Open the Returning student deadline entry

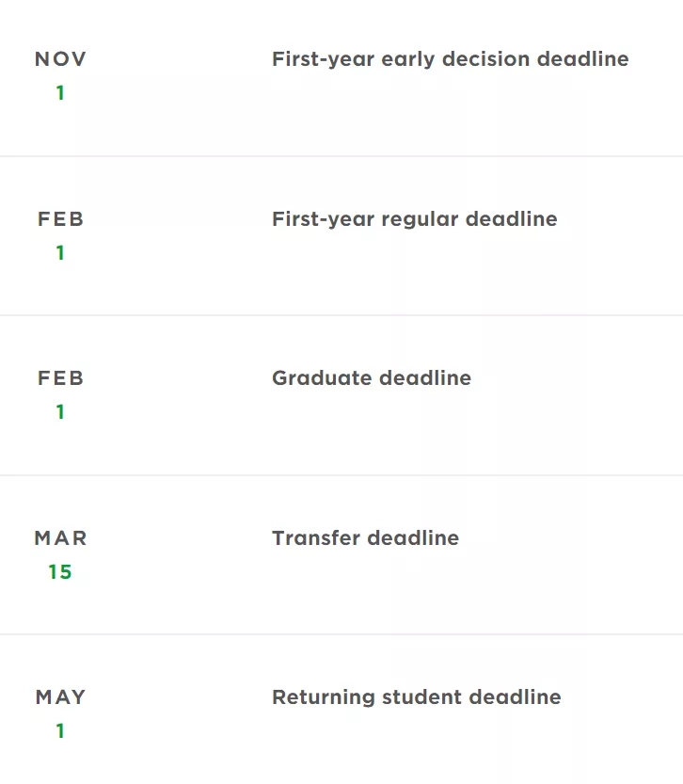point(416,697)
